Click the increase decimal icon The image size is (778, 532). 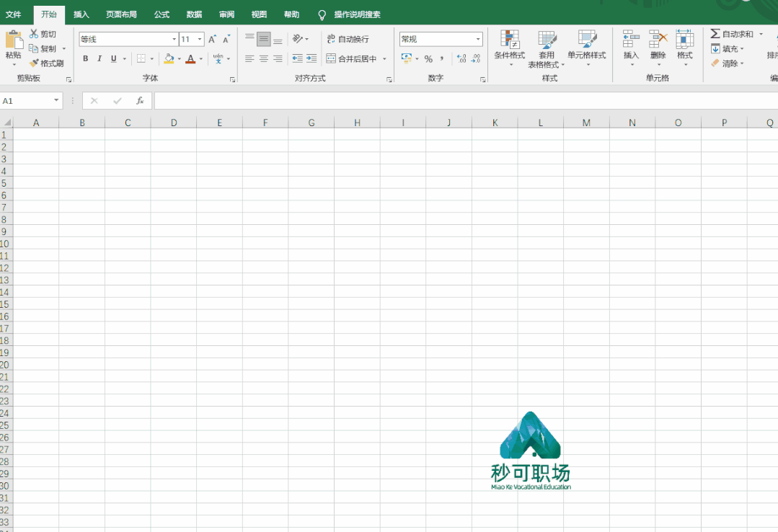click(x=461, y=58)
